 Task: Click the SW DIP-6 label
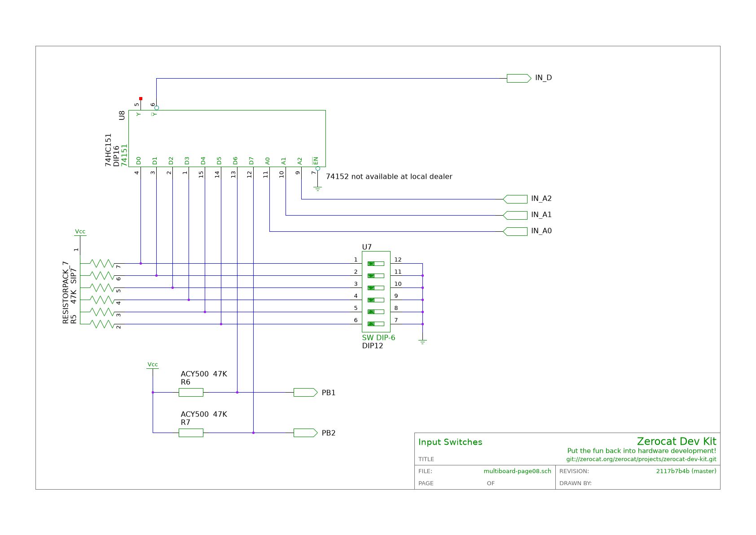click(378, 338)
